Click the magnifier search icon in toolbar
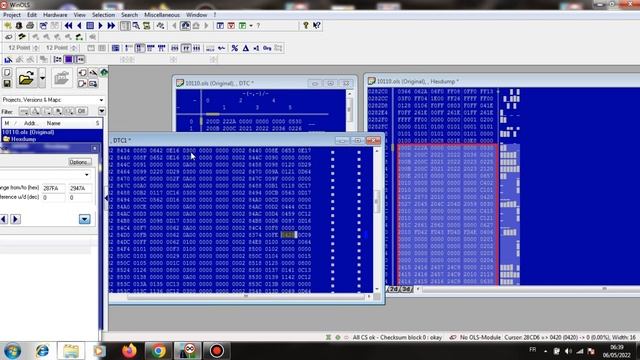Screen dimensions: 640x360 (136, 26)
